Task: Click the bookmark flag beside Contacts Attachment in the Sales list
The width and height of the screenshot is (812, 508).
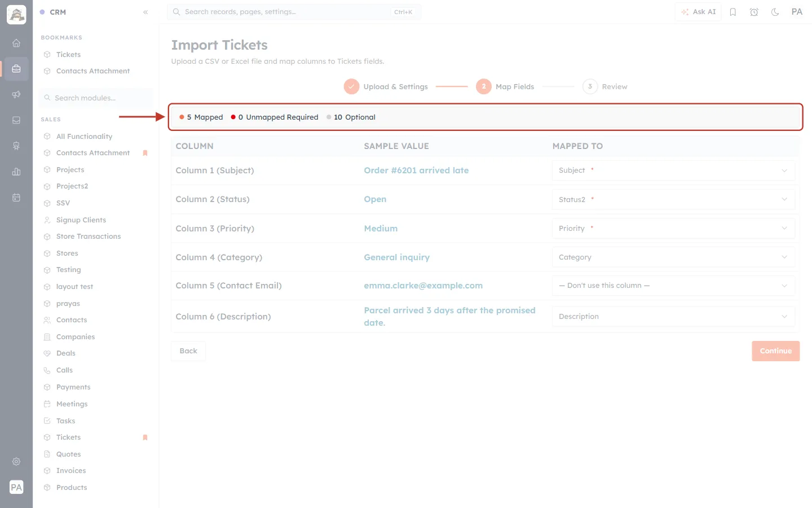Action: tap(145, 153)
